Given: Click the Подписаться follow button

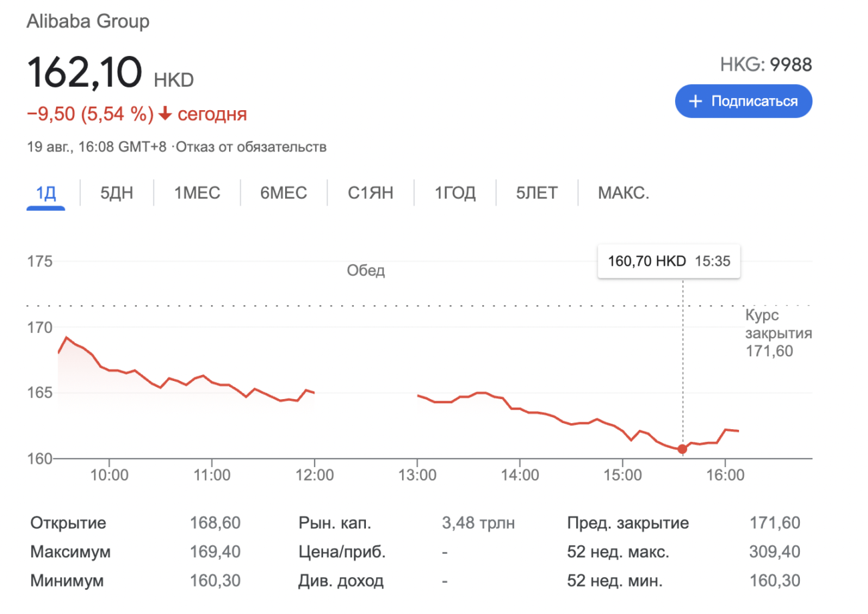Looking at the screenshot, I should coord(744,101).
